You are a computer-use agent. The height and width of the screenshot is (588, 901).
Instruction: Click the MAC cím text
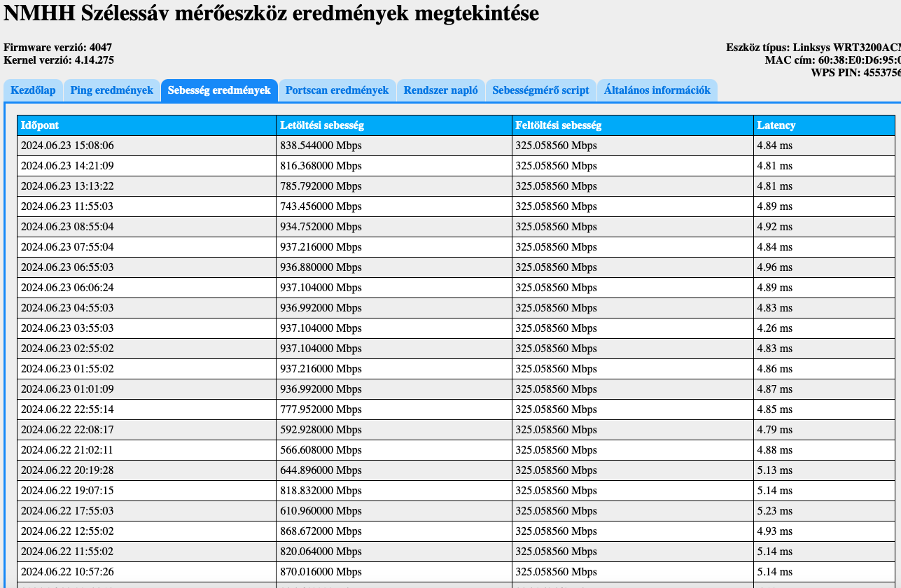(x=833, y=60)
